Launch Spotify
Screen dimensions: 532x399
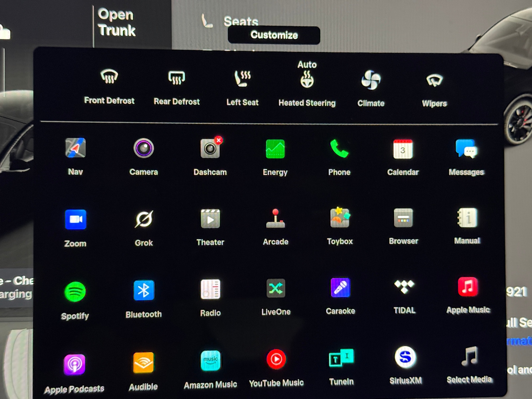pyautogui.click(x=75, y=292)
